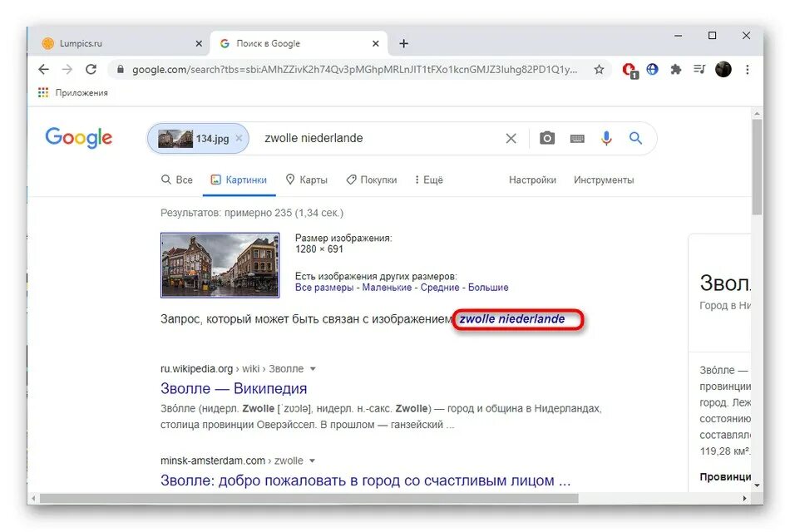790x532 pixels.
Task: Expand arrow next to ru.wikipedia.org result
Action: tap(313, 369)
